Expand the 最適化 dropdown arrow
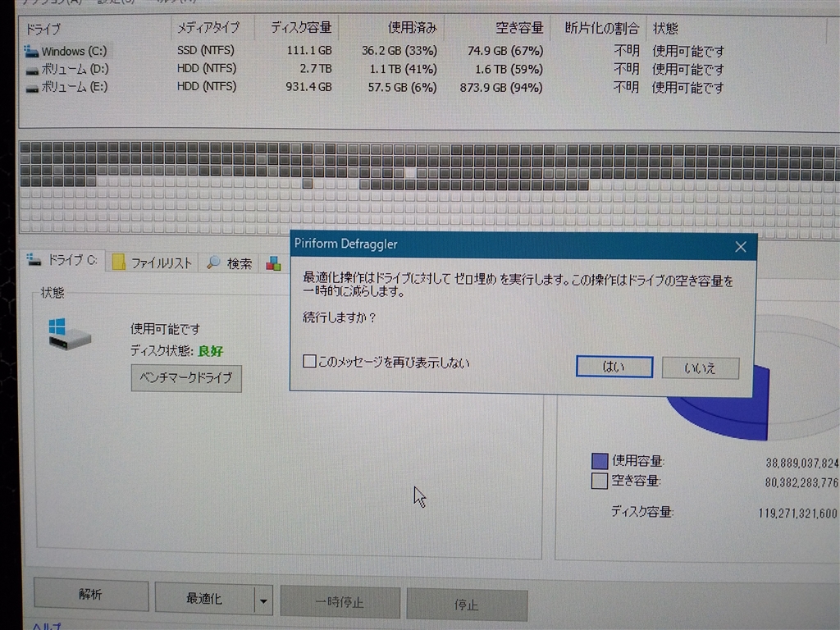 263,600
